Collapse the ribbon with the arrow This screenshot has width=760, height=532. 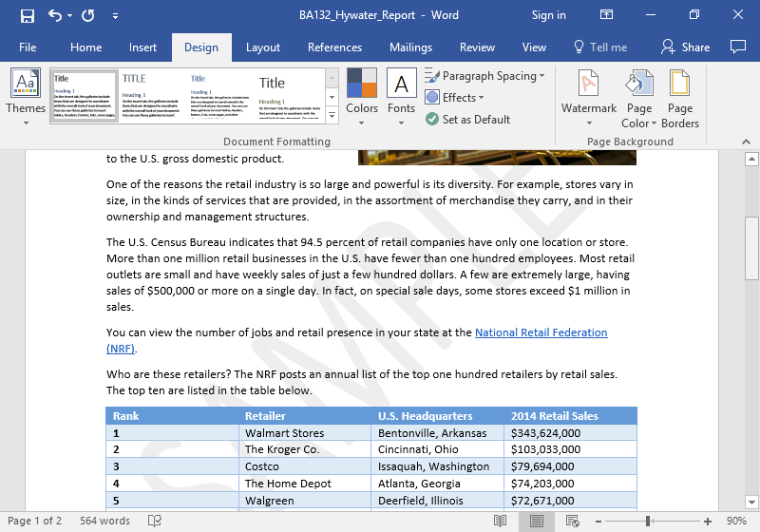click(749, 142)
